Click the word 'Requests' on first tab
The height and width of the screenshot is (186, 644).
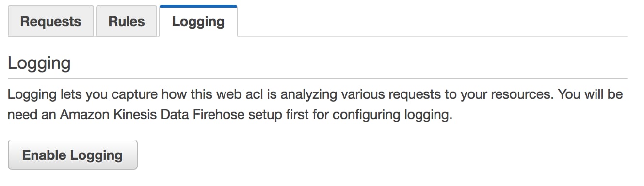tap(50, 22)
